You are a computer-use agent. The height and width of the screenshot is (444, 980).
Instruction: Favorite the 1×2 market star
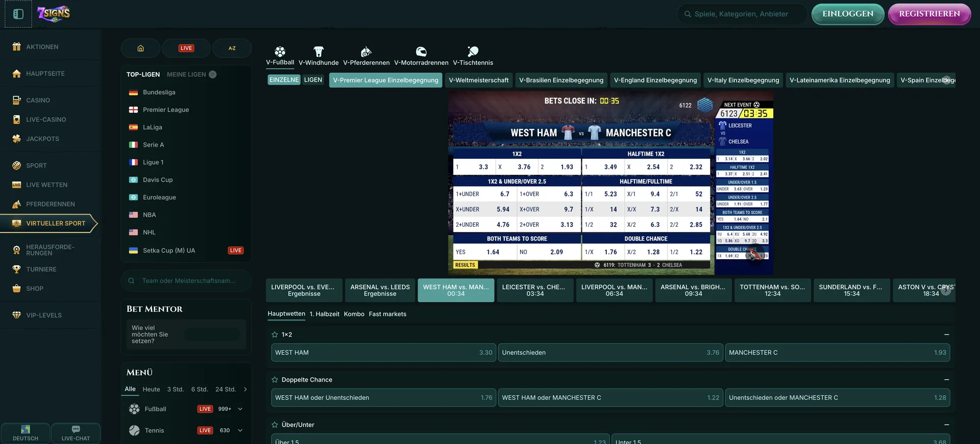click(275, 335)
